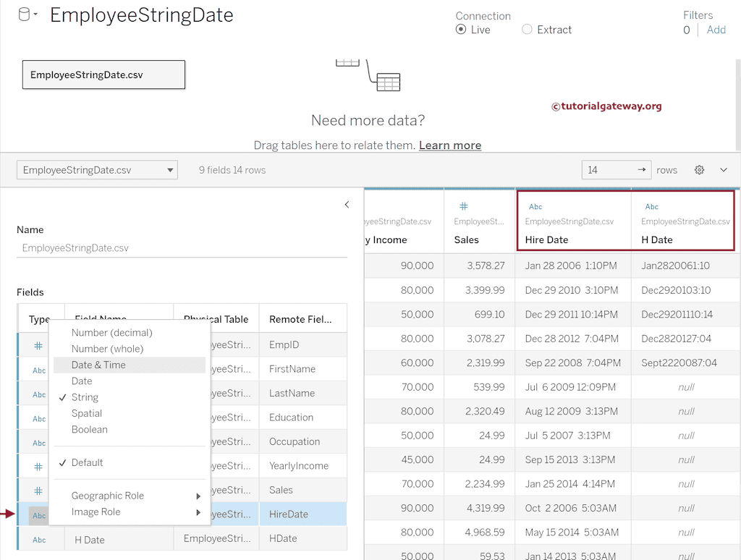
Task: Click the Abc type icon for H Date field
Action: pyautogui.click(x=39, y=540)
